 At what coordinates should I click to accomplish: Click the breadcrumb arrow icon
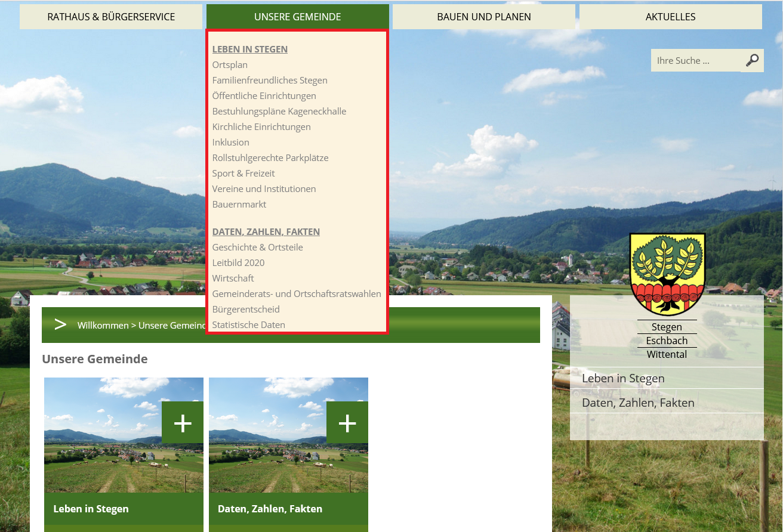click(60, 325)
